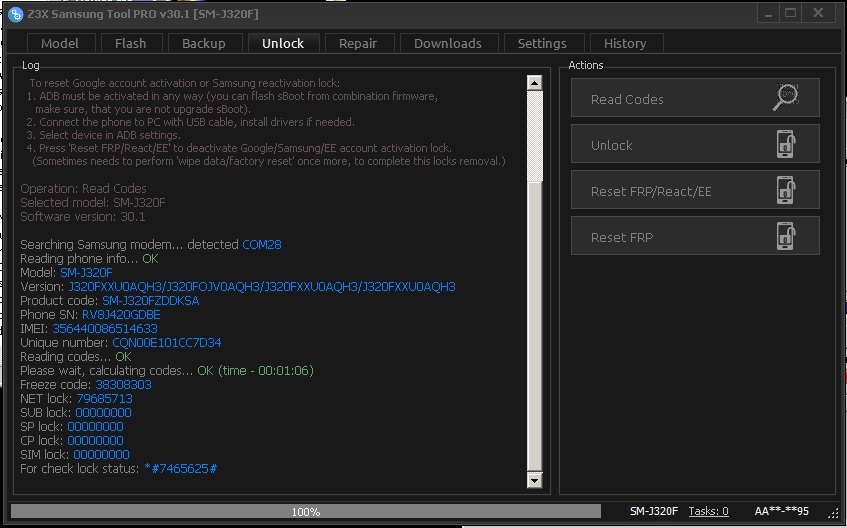Screen dimensions: 847x528
Task: Click the Read Codes button
Action: (695, 98)
